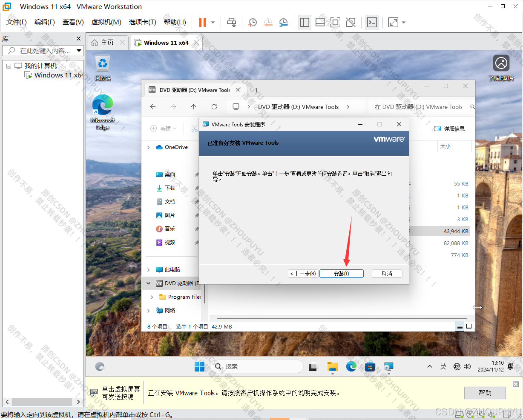The width and height of the screenshot is (523, 420).
Task: Open the Windows Start button in guest
Action: (199, 366)
